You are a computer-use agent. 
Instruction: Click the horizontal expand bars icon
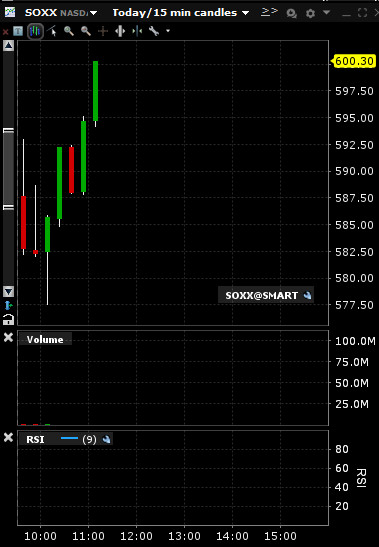[x=120, y=31]
